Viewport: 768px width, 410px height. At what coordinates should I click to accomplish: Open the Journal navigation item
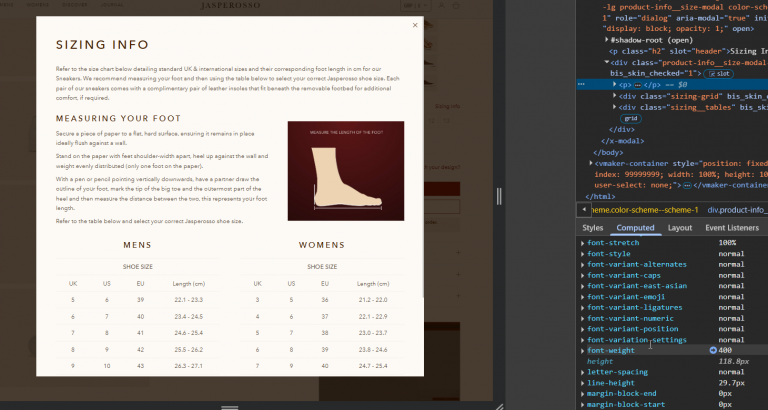click(x=112, y=5)
